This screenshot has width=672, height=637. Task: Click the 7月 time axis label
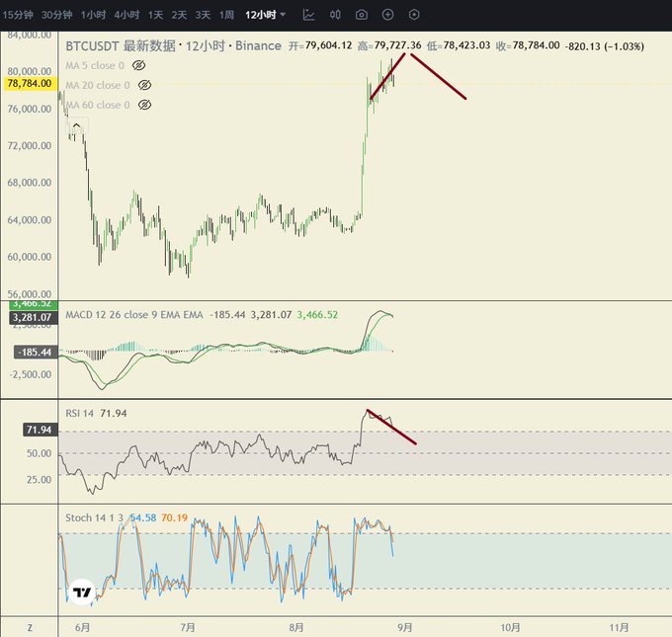(x=188, y=627)
